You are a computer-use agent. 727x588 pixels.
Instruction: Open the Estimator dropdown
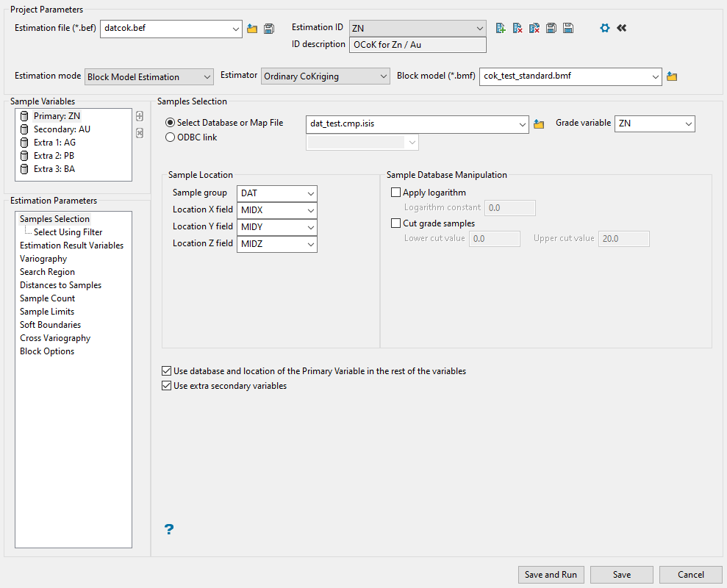tap(326, 76)
